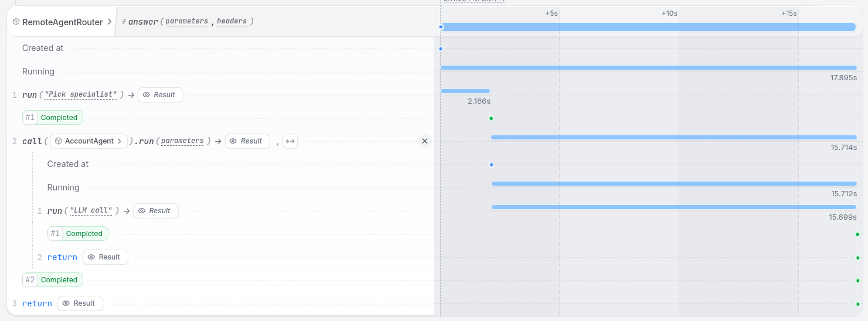Screen dimensions: 868x321
Task: Close the expanded AccountAgent call details
Action: pyautogui.click(x=425, y=141)
